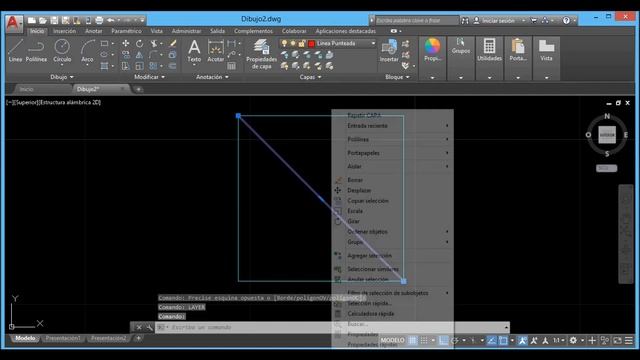Click the Save icon in quick access toolbar
The width and height of the screenshot is (640, 360).
(54, 20)
